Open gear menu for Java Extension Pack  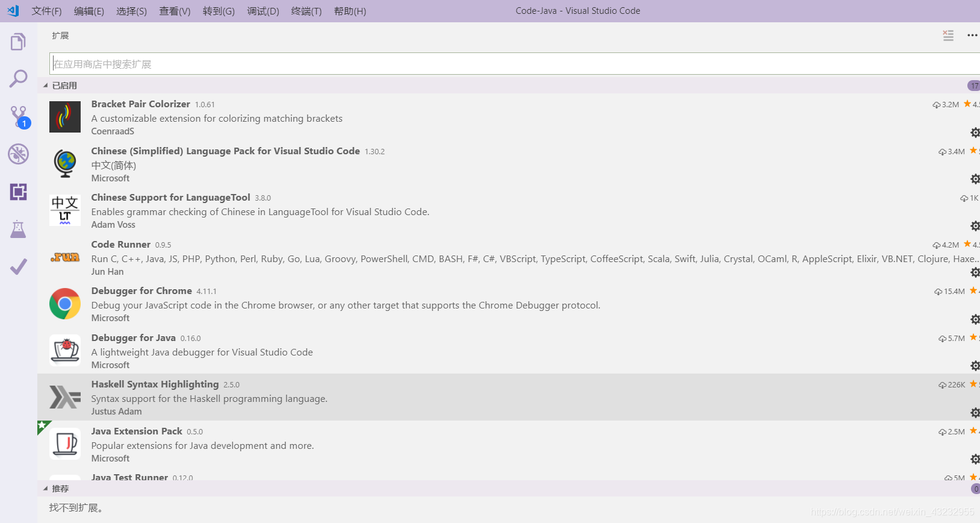pos(975,459)
